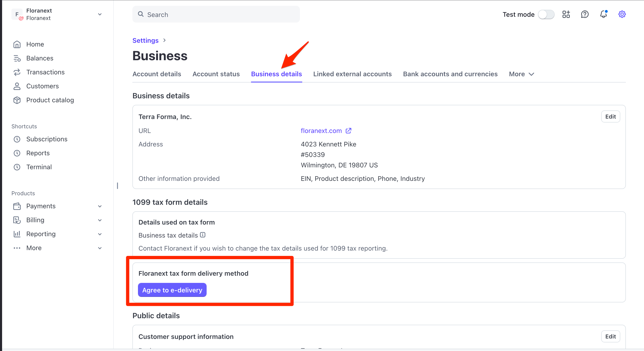Click the Search input field

[216, 14]
